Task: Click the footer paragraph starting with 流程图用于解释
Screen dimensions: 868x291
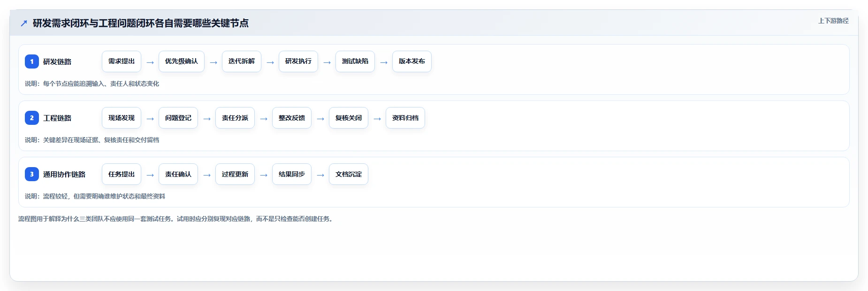Action: [176, 219]
